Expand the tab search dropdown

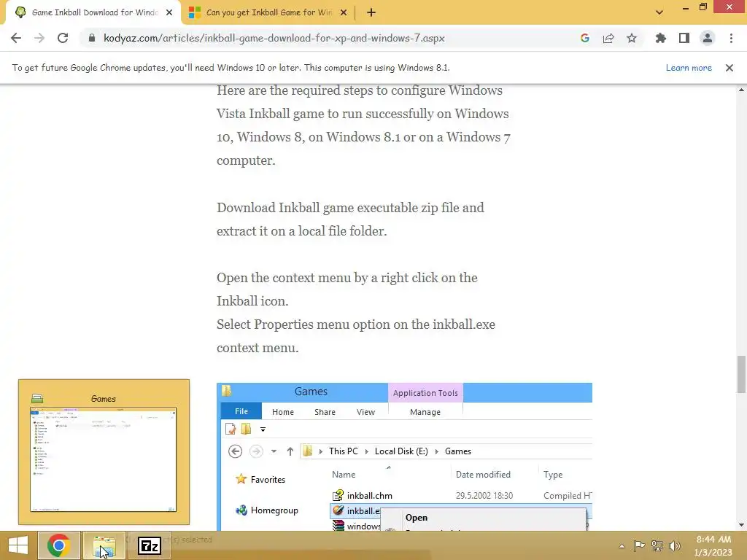pyautogui.click(x=659, y=13)
